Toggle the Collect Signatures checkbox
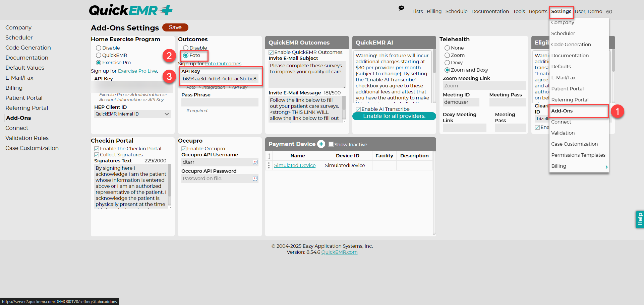Screen dimensions: 644x305 pos(97,155)
